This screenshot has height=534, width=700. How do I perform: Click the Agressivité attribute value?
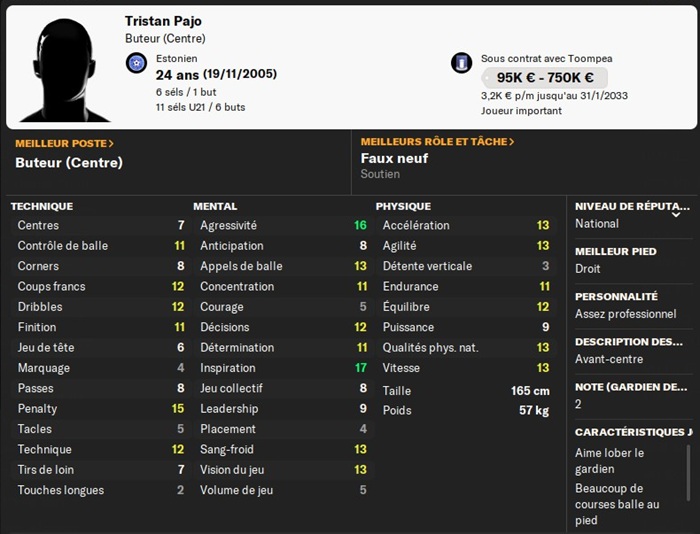point(360,226)
